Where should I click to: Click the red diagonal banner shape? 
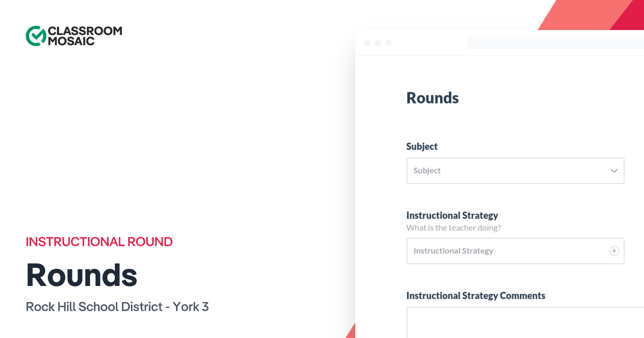coord(590,13)
